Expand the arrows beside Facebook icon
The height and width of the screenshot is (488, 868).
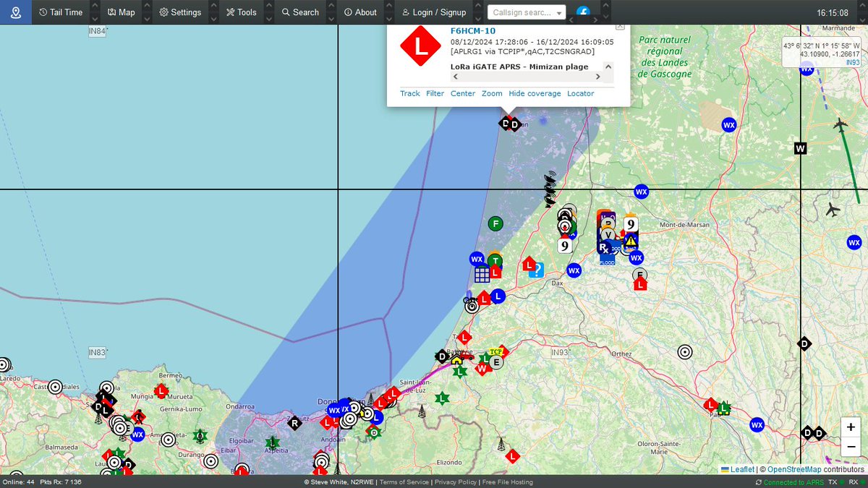click(605, 12)
